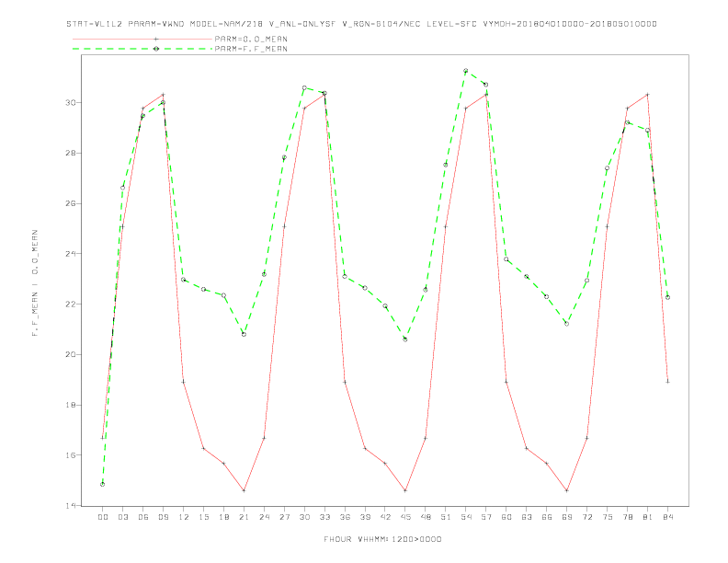Click green circle data point at hour 60
Viewport: 728px width, 563px height.
point(506,259)
